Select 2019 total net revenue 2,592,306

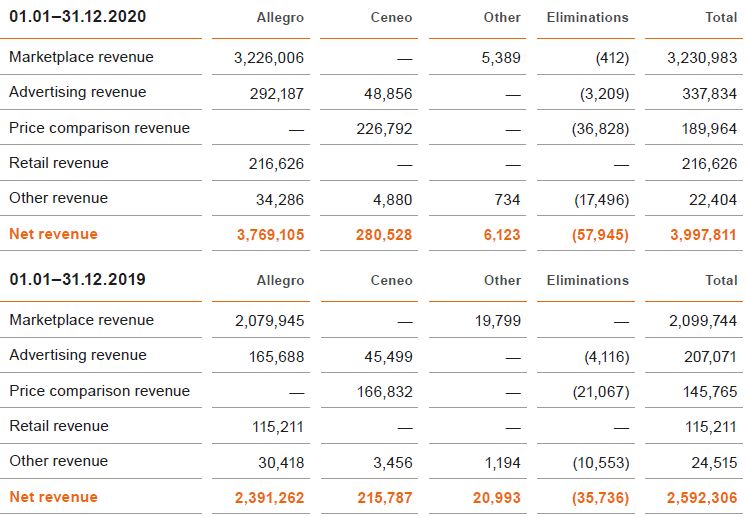click(x=702, y=498)
